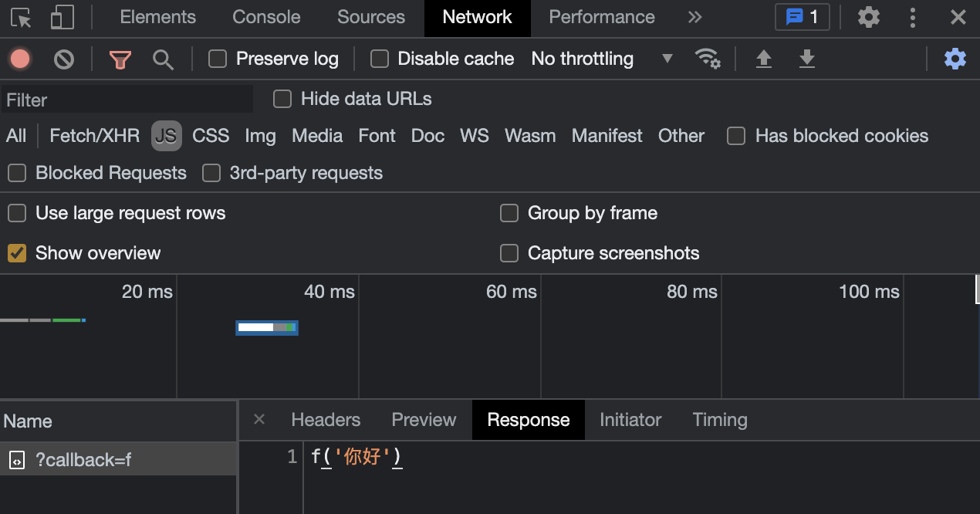Click the inspect element picker icon
The height and width of the screenshot is (514, 980).
21,17
